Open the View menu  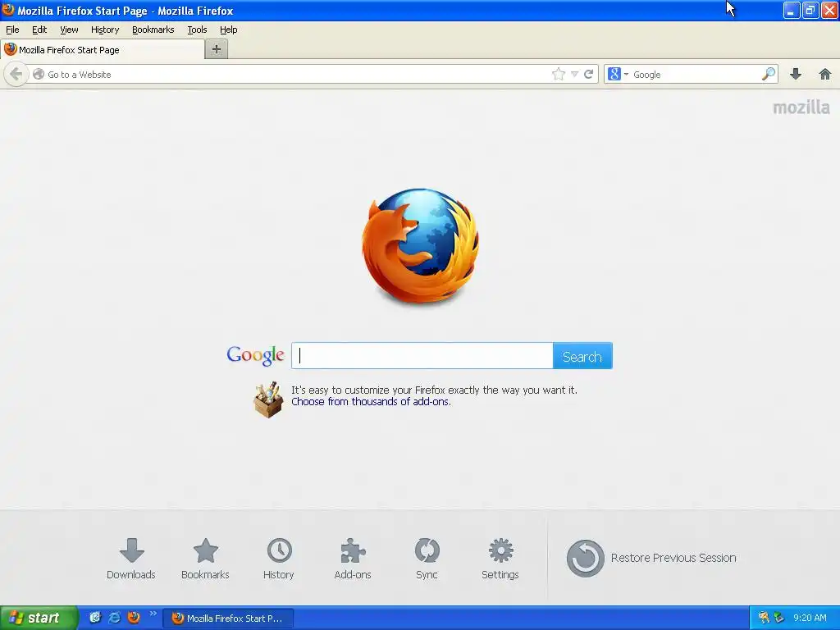69,30
